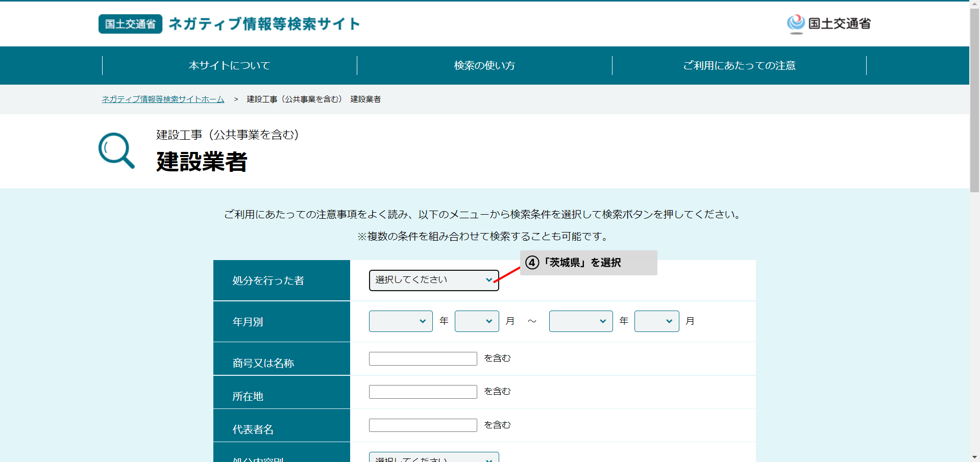Go to ネガティブ情報等検索サイトホーム breadcrumb link

(163, 99)
